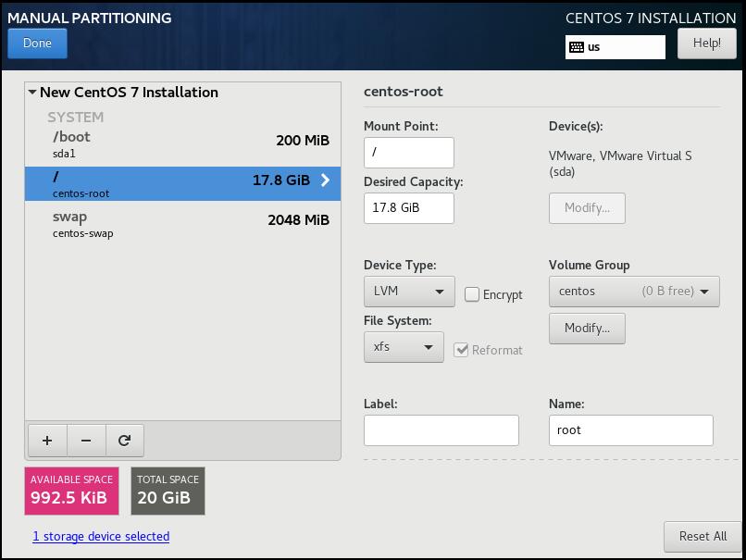Collapse the New CentOS 7 Installation tree

32,92
